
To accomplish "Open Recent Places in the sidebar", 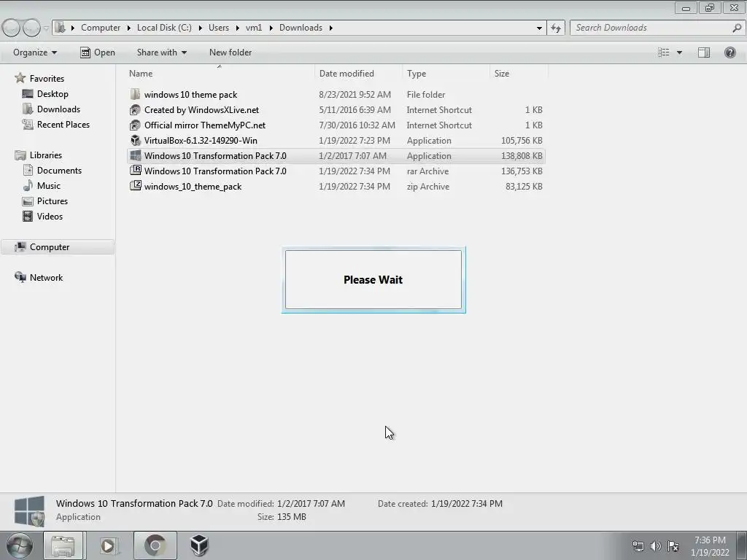I will click(x=63, y=124).
